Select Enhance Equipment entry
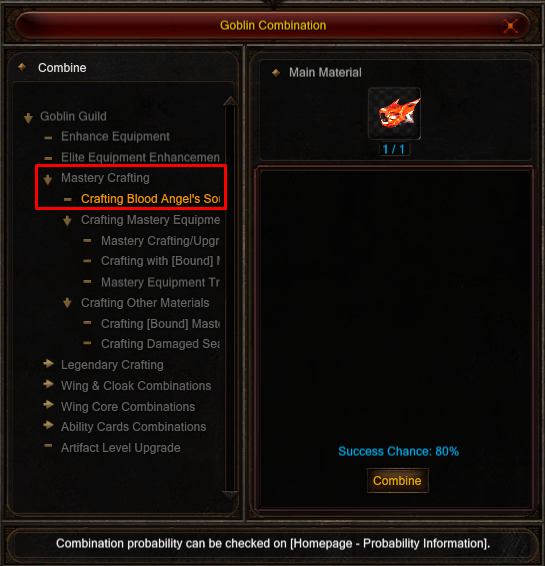Image resolution: width=545 pixels, height=566 pixels. tap(115, 137)
